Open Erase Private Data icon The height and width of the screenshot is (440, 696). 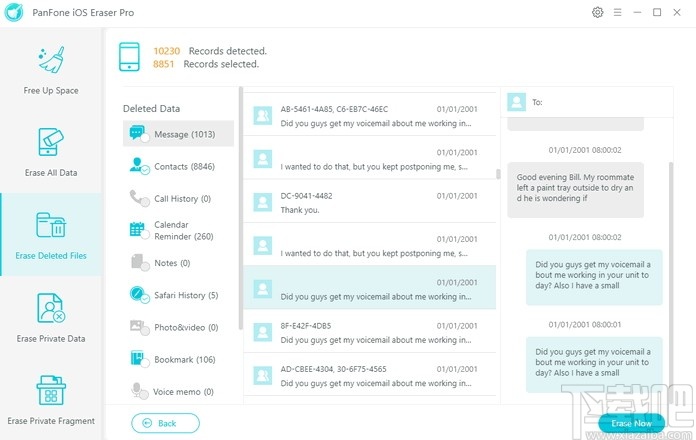click(51, 308)
